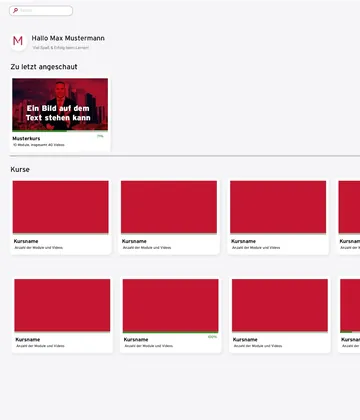Click "Anzahl der Module und Videos" on 100% course
The image size is (360, 420).
tap(149, 346)
